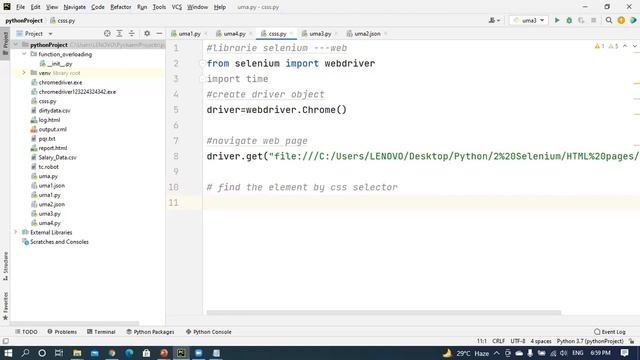Open IDE updates orange icon
This screenshot has height=360, width=640.
[x=621, y=20]
